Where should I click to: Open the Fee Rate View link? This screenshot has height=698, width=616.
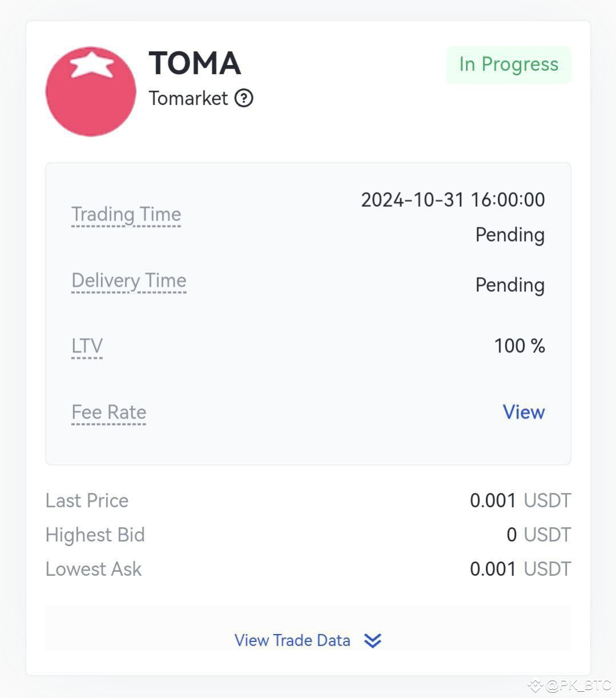(x=524, y=412)
